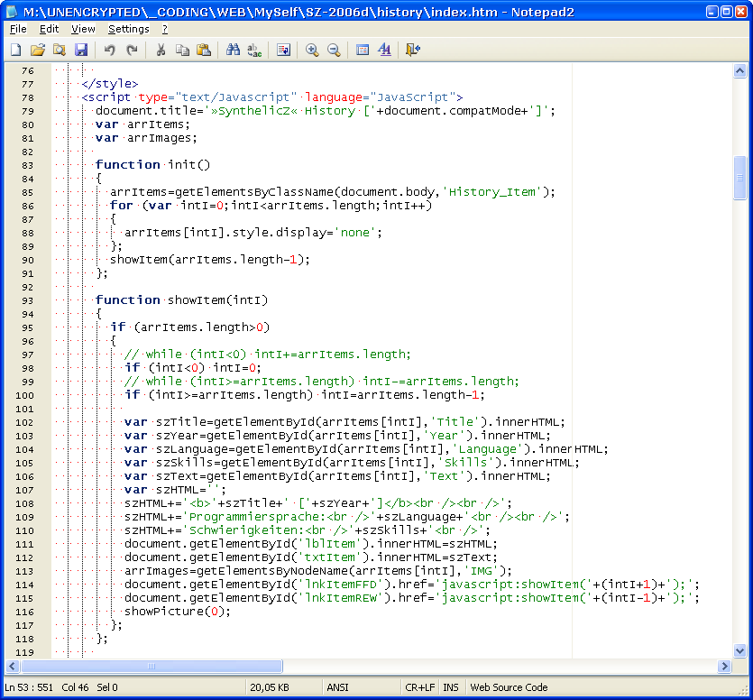This screenshot has width=753, height=700.
Task: Click the '20,05 KB' file size in status bar
Action: coord(270,687)
